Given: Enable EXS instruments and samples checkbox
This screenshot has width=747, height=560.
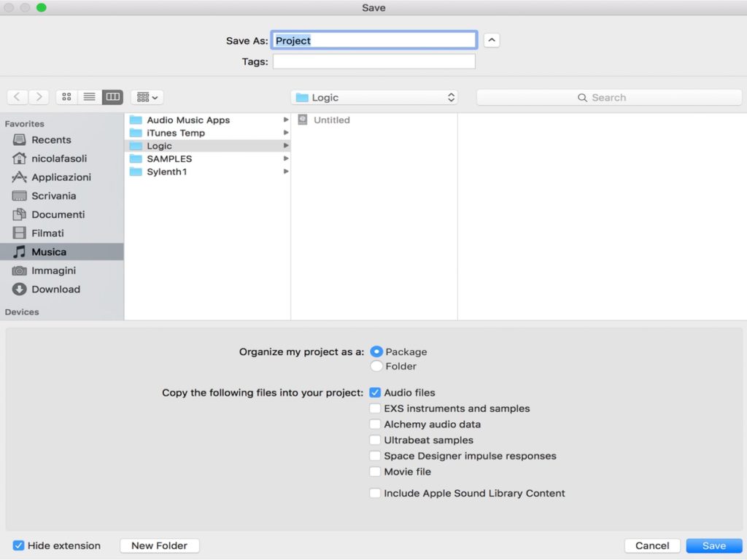Looking at the screenshot, I should [375, 408].
